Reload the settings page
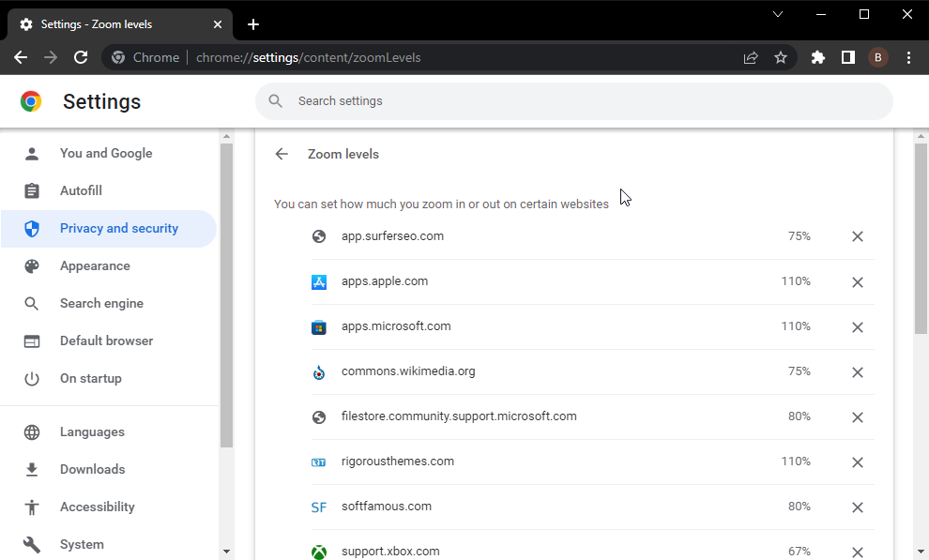Viewport: 929px width, 560px height. click(81, 57)
